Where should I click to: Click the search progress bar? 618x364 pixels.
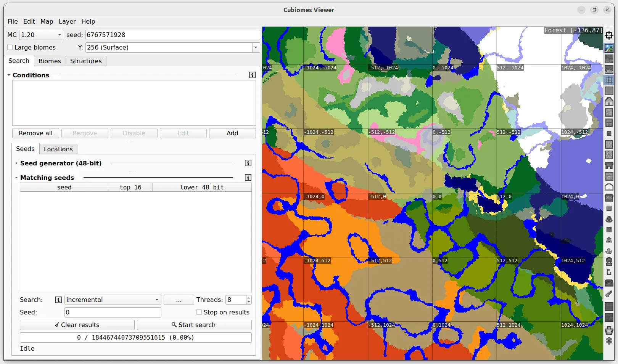[x=135, y=337]
